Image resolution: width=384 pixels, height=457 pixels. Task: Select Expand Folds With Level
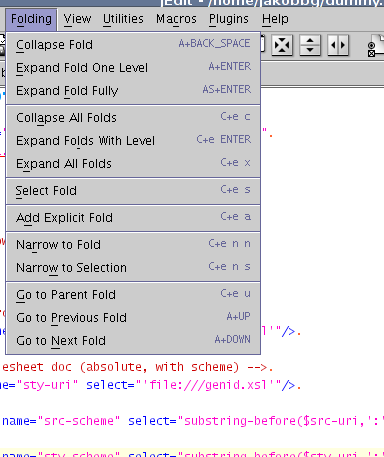point(133,141)
